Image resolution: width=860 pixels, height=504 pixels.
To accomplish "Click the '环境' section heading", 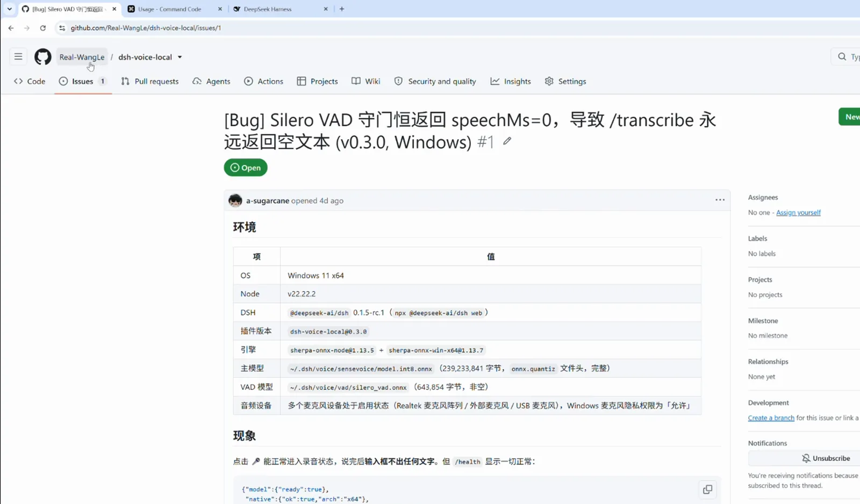I will 245,227.
